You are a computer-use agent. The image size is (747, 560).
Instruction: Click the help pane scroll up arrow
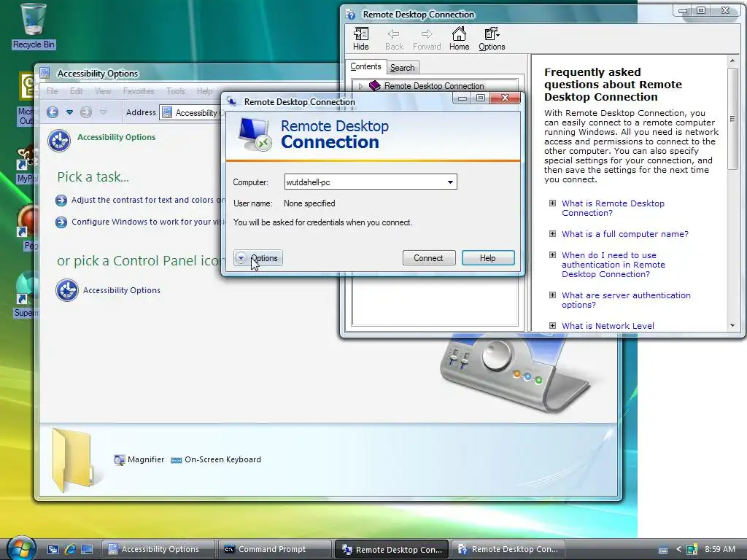tap(732, 61)
